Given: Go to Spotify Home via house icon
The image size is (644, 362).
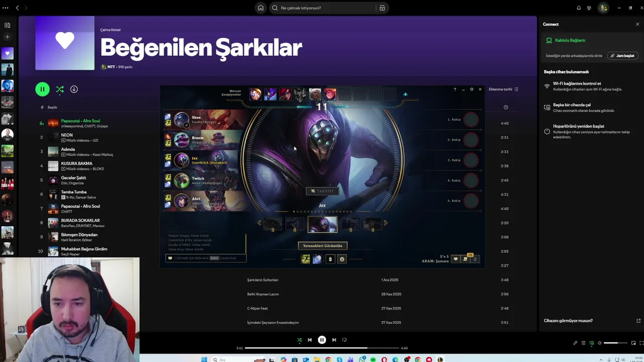Looking at the screenshot, I should pyautogui.click(x=261, y=8).
